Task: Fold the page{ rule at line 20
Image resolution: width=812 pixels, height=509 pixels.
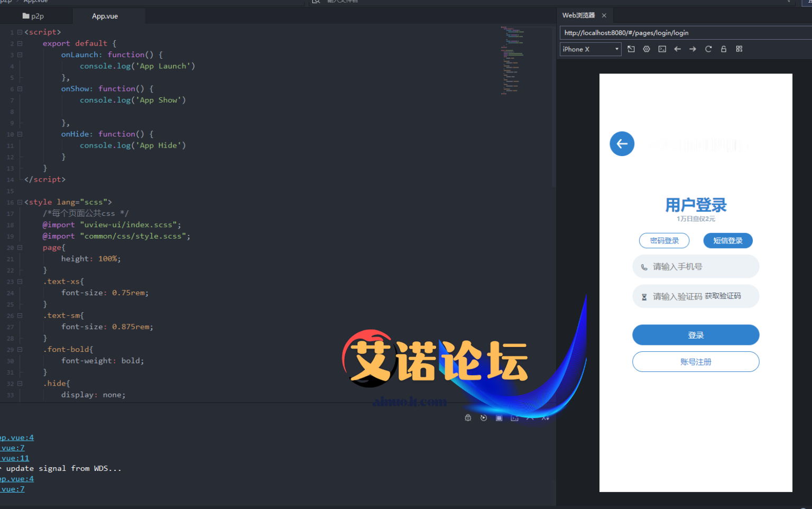Action: tap(20, 247)
